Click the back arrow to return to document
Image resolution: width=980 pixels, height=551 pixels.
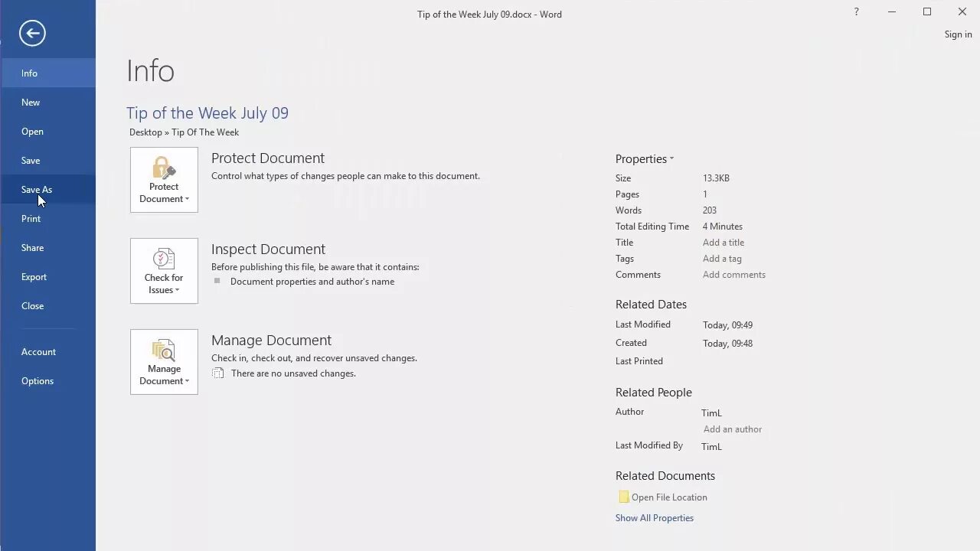point(32,33)
